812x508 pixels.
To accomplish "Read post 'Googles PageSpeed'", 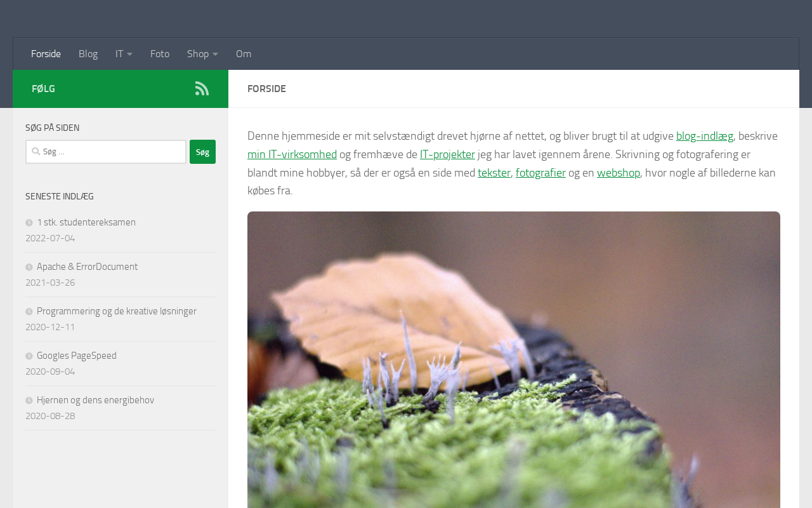I will point(77,356).
